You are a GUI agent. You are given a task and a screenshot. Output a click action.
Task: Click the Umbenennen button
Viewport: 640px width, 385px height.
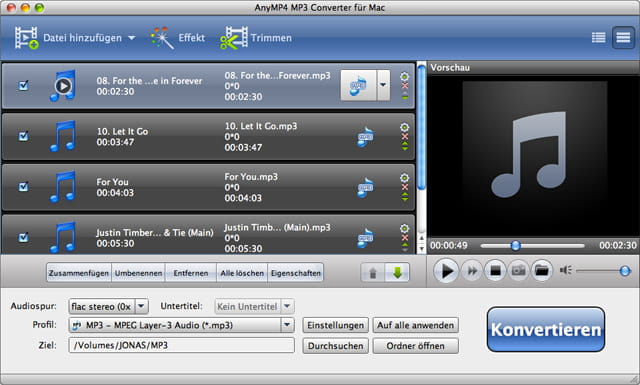click(138, 273)
